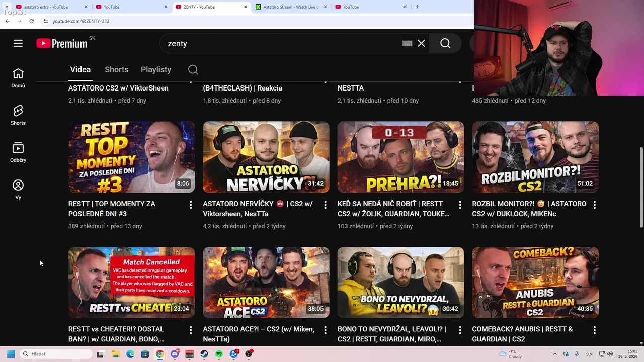Click the page vertical scrollbar thumb
Image resolution: width=644 pixels, height=362 pixels.
point(641,187)
